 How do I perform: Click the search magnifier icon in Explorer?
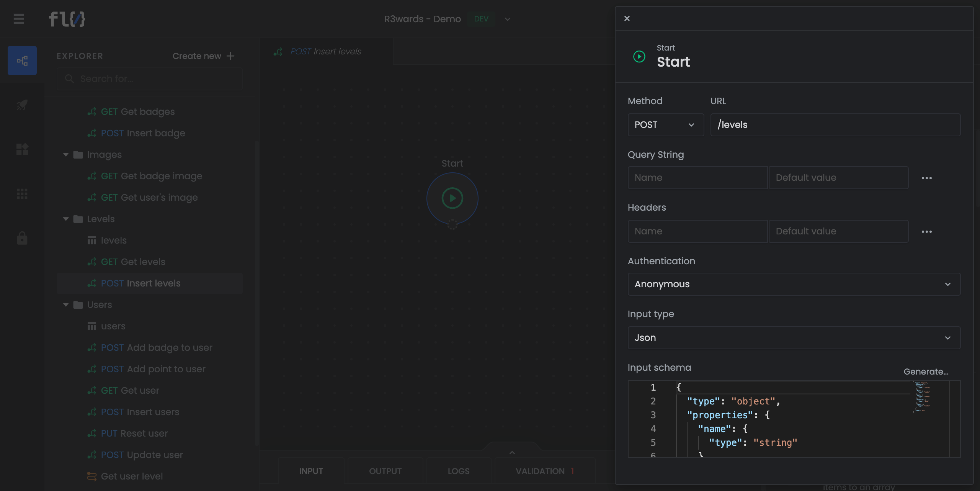coord(69,79)
